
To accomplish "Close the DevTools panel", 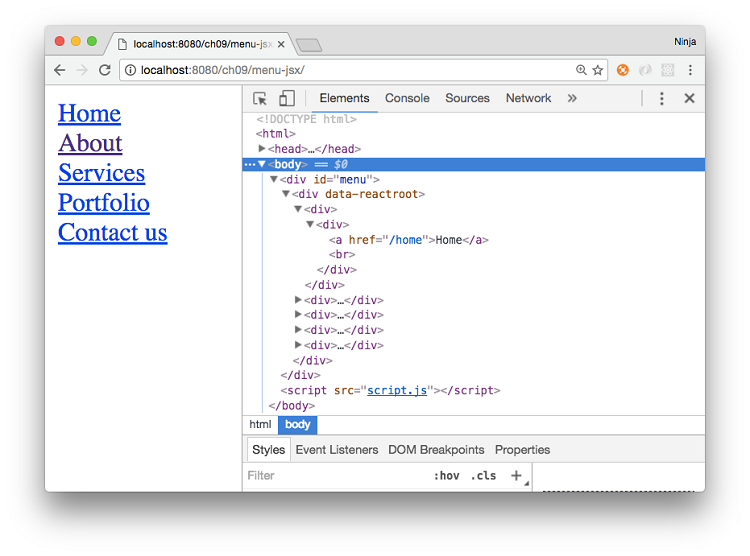I will pos(689,99).
